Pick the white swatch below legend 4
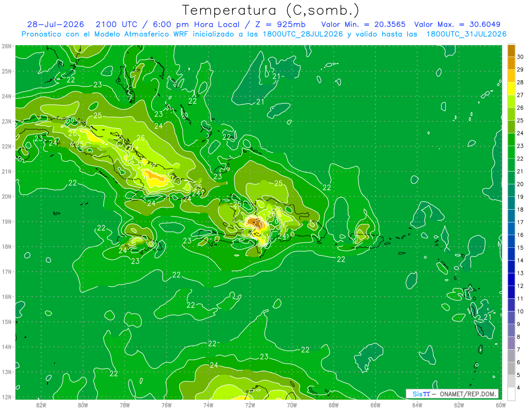 511,394
